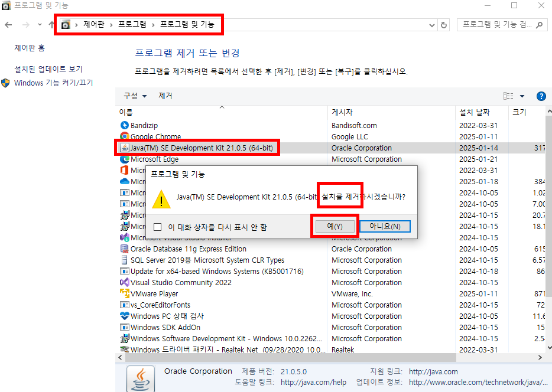Click vertical scrollbar down arrow
Viewport: 552px width, 392px height.
[549, 348]
